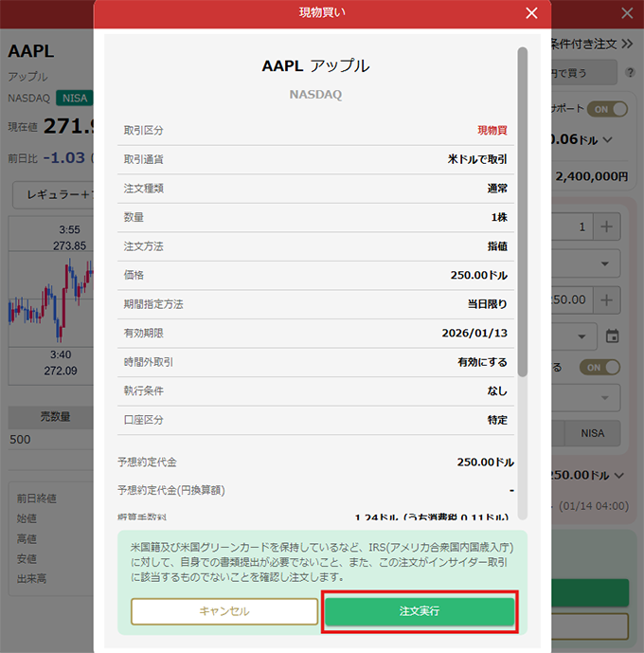The width and height of the screenshot is (644, 653).
Task: Close the background order panel
Action: pos(626,13)
